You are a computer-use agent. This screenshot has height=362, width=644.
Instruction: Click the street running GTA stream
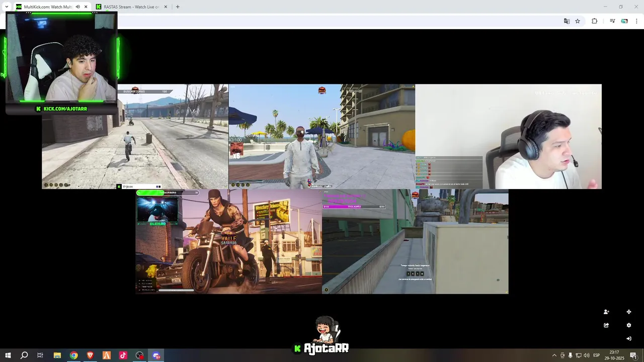click(x=135, y=136)
